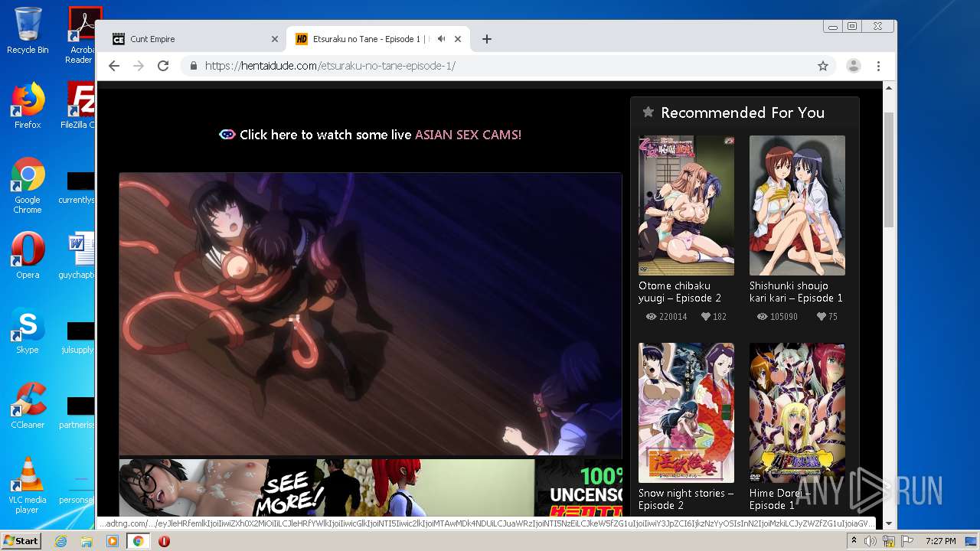Image resolution: width=980 pixels, height=551 pixels.
Task: Open the network status tray icon
Action: coord(890,541)
